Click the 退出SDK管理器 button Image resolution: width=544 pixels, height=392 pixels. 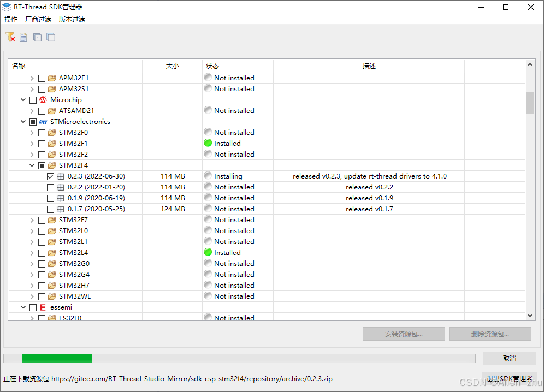pos(509,379)
